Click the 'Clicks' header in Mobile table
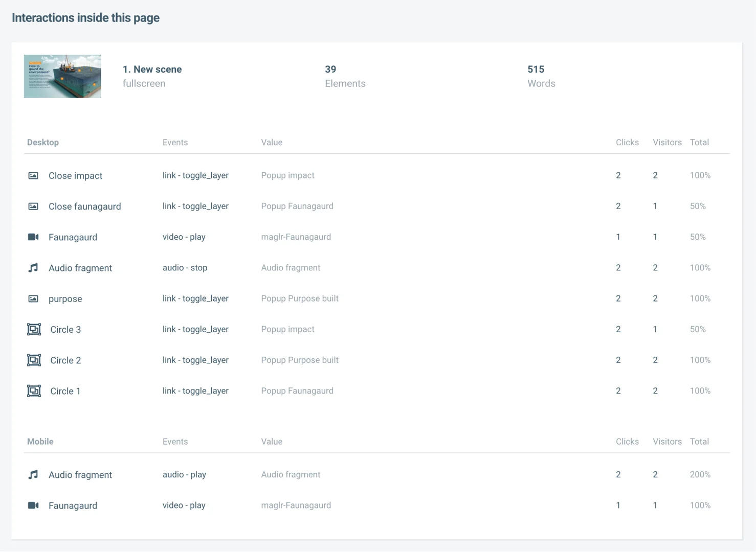 [627, 442]
